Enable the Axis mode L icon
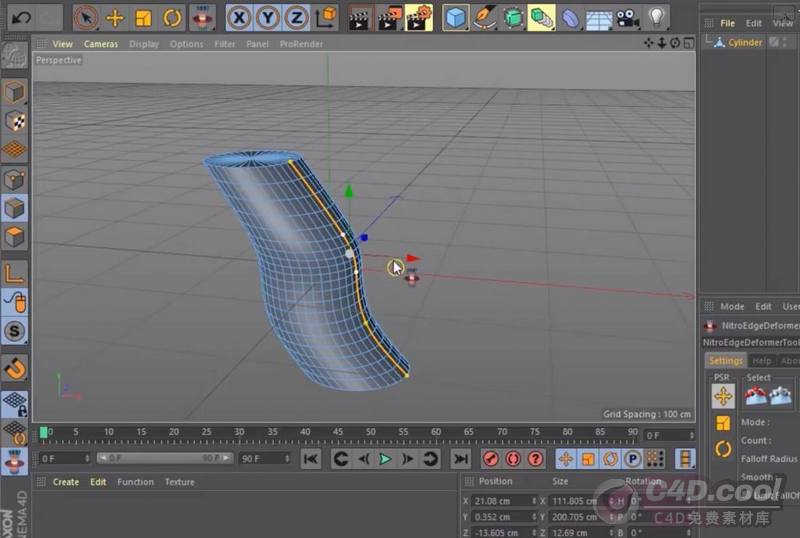The height and width of the screenshot is (538, 800). point(14,274)
